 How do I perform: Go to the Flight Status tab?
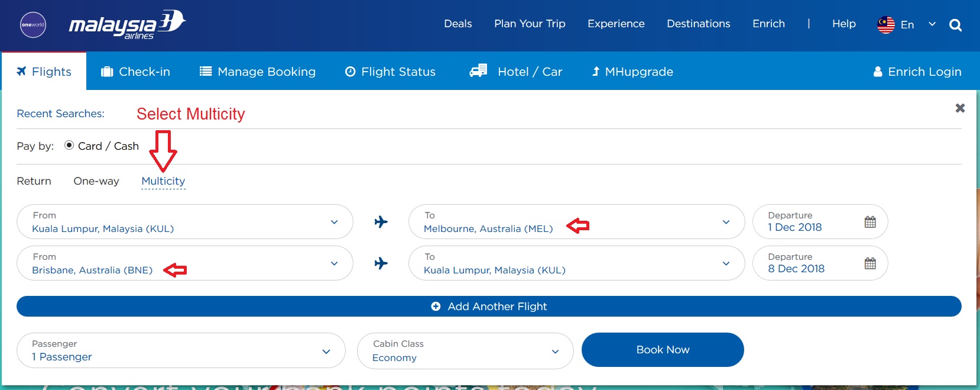pos(390,72)
